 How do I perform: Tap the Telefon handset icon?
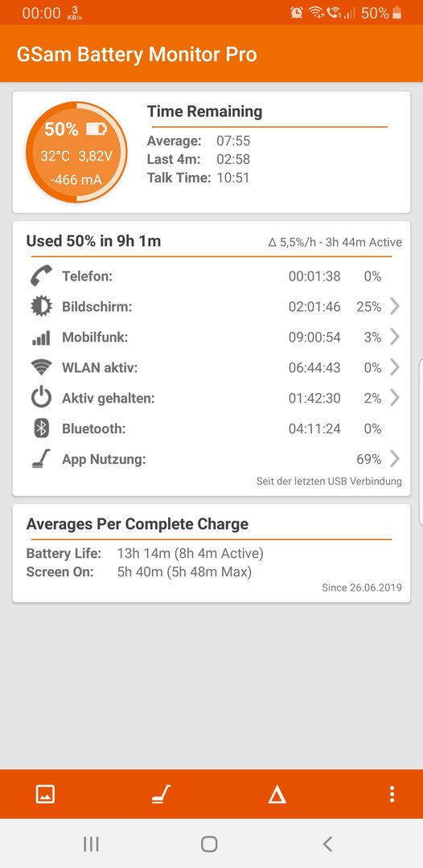coord(42,276)
